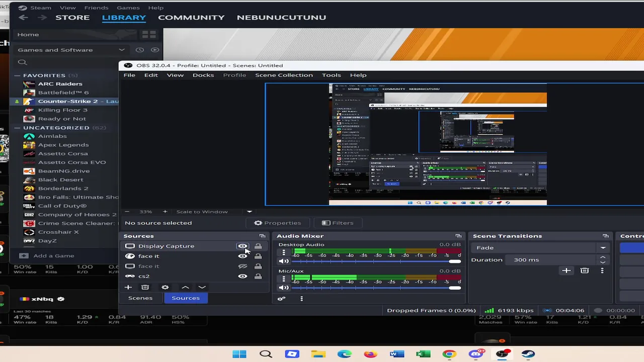Mute Mic/Aux

coord(284,288)
